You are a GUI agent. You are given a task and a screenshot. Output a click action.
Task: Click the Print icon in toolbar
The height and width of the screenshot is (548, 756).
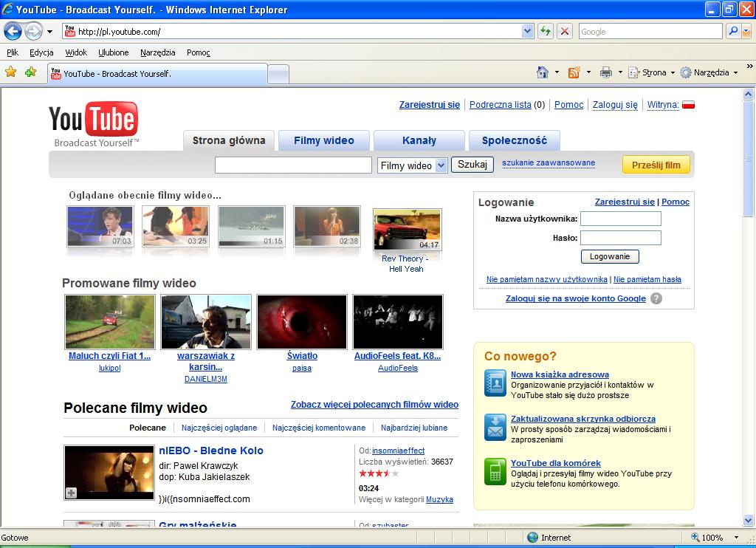pos(606,72)
